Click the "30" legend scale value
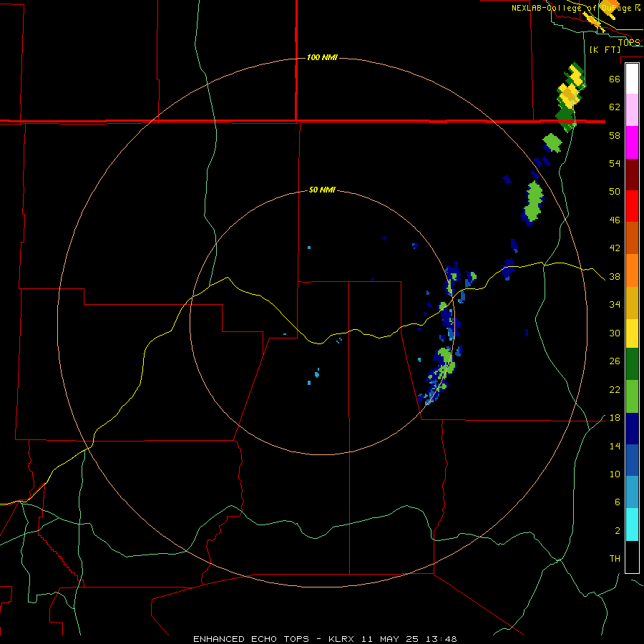The width and height of the screenshot is (644, 644). click(x=615, y=333)
